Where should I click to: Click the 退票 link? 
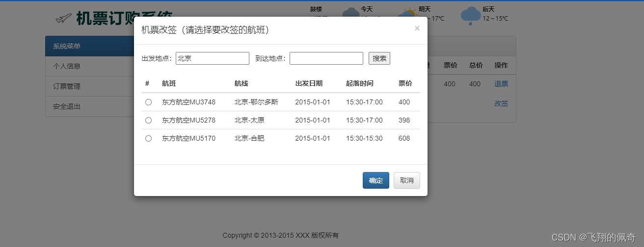(x=501, y=84)
